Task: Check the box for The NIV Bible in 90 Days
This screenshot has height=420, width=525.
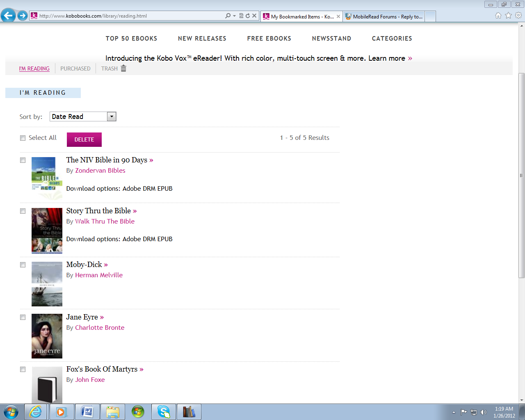Action: click(23, 160)
